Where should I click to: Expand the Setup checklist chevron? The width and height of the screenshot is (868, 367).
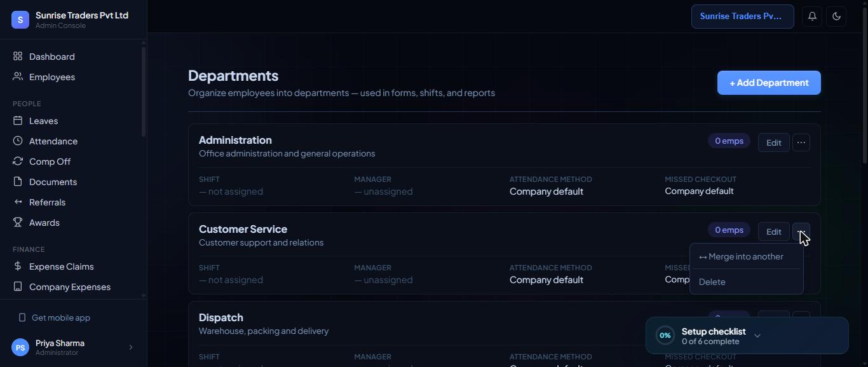[757, 336]
